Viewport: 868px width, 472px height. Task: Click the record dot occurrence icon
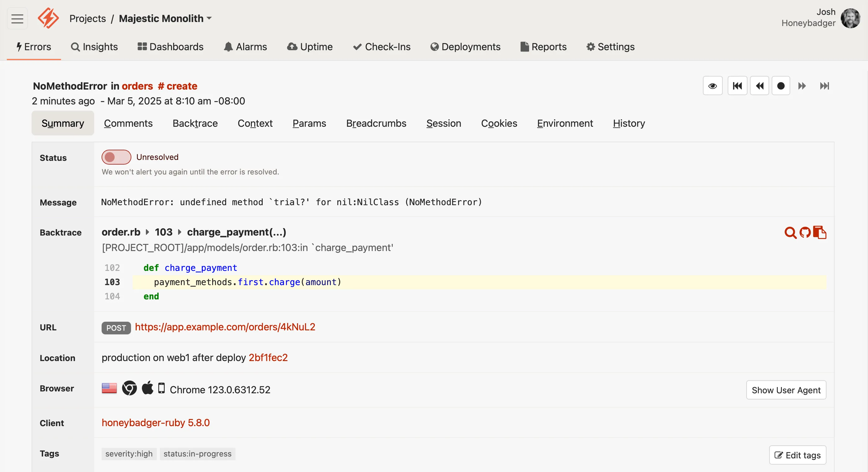pos(781,86)
